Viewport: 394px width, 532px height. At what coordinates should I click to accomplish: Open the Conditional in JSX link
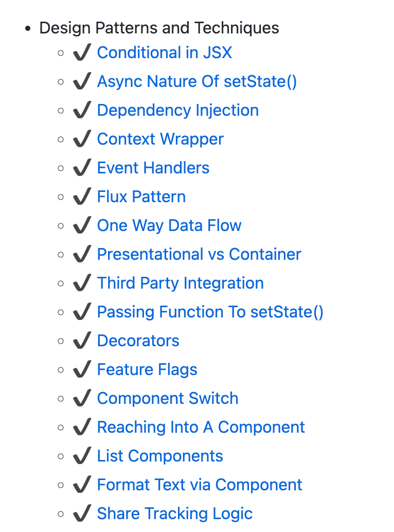164,52
